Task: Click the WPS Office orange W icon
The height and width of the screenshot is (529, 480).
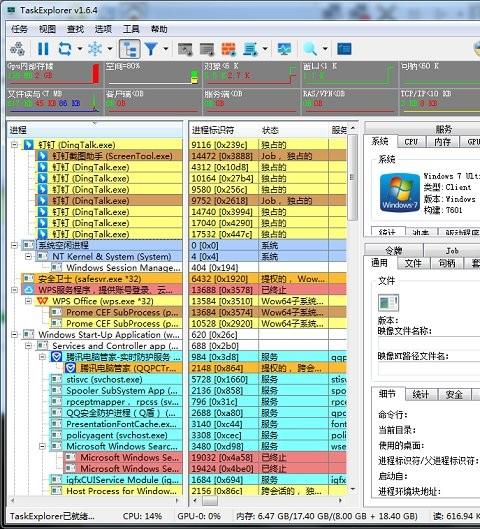Action: pos(43,301)
